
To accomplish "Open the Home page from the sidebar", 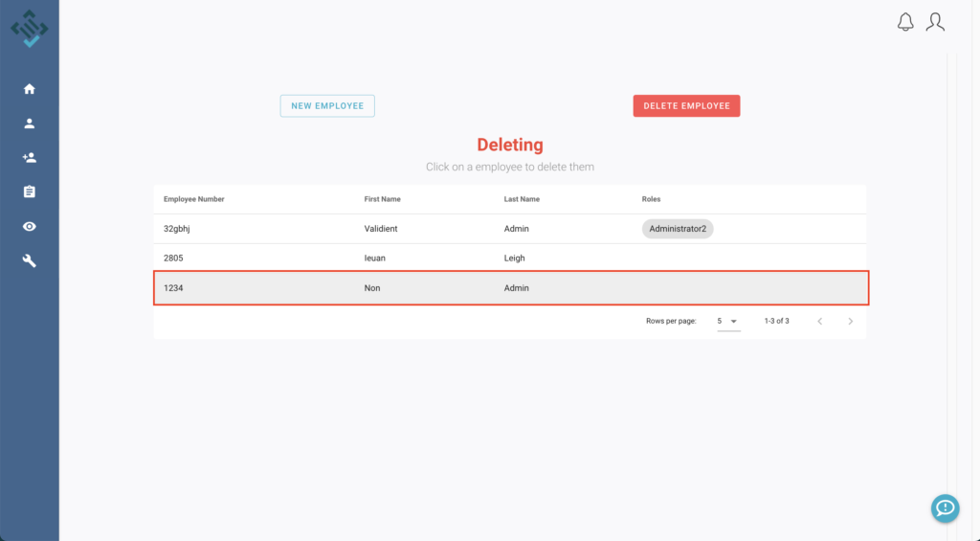I will (x=30, y=89).
